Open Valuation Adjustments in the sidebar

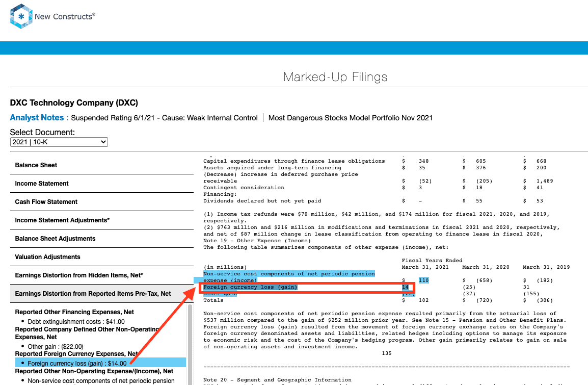click(x=47, y=257)
